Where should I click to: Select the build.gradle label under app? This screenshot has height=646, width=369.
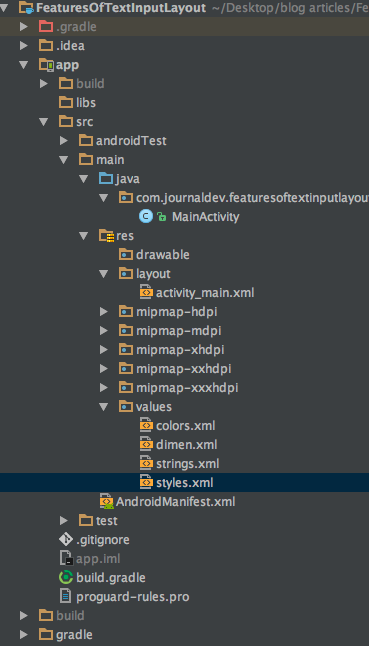coord(111,578)
